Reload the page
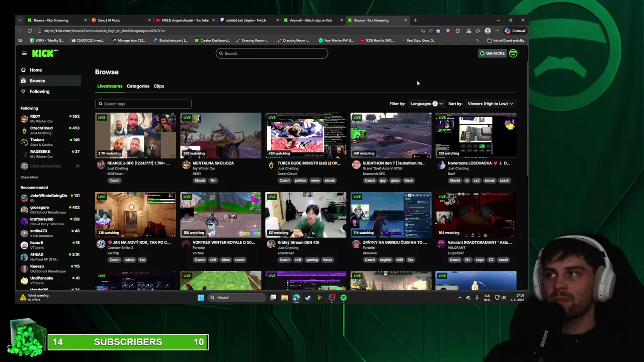The height and width of the screenshot is (362, 644). tap(30, 31)
